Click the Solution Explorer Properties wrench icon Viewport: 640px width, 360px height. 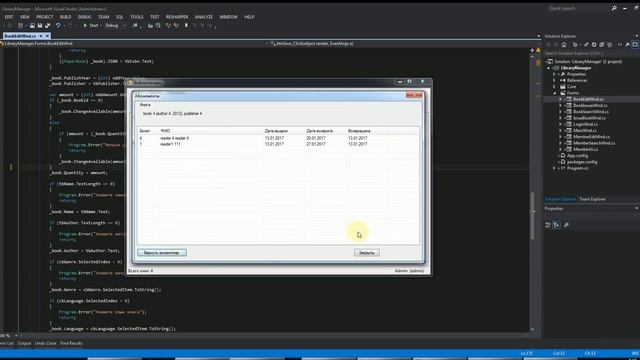point(628,44)
